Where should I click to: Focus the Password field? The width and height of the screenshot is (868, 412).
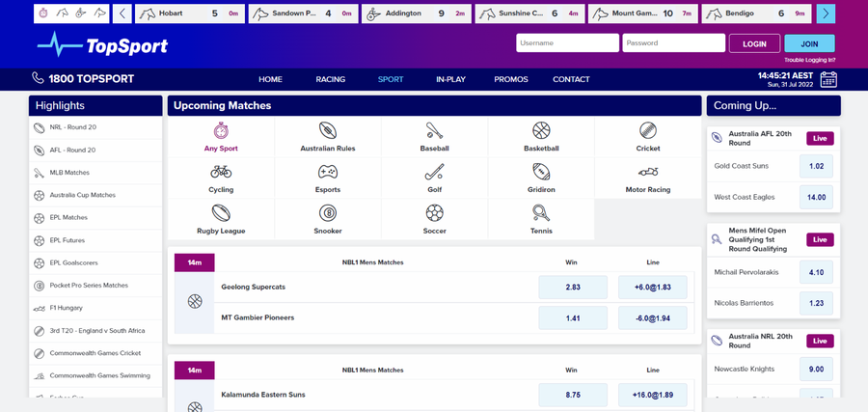[674, 43]
